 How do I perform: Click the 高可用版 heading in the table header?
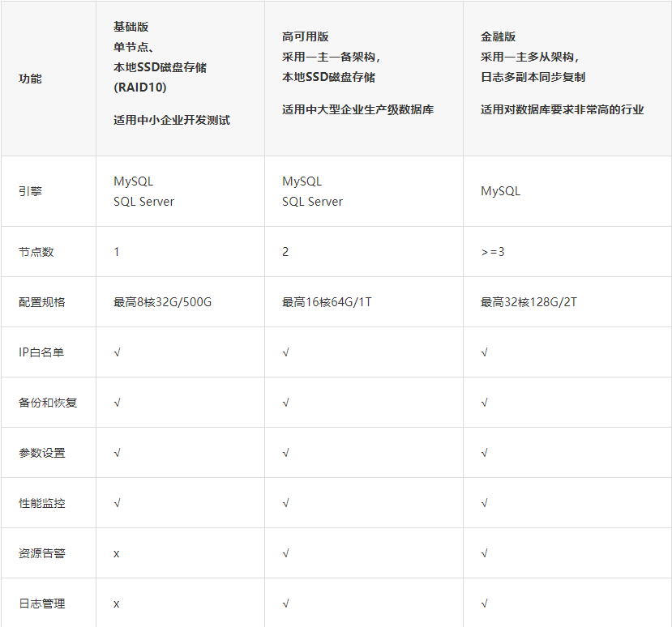click(x=305, y=36)
